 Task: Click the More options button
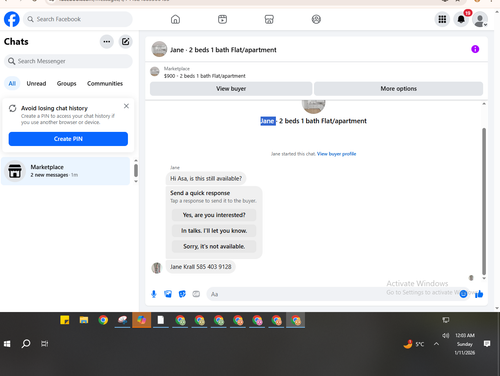pyautogui.click(x=398, y=89)
